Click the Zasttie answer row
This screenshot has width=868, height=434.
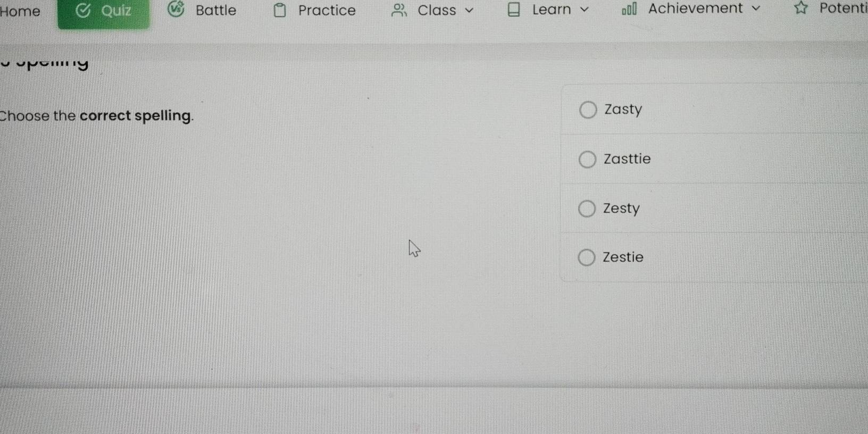714,158
